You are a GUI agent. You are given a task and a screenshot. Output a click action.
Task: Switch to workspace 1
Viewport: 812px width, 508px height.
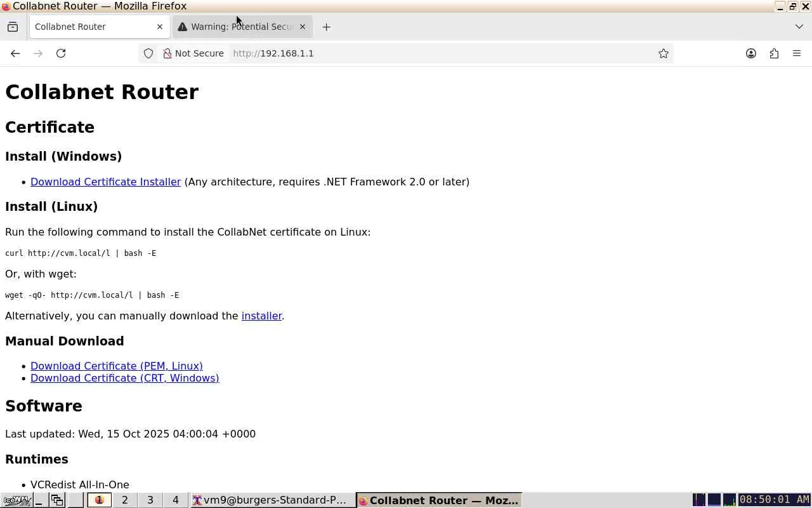[x=99, y=500]
